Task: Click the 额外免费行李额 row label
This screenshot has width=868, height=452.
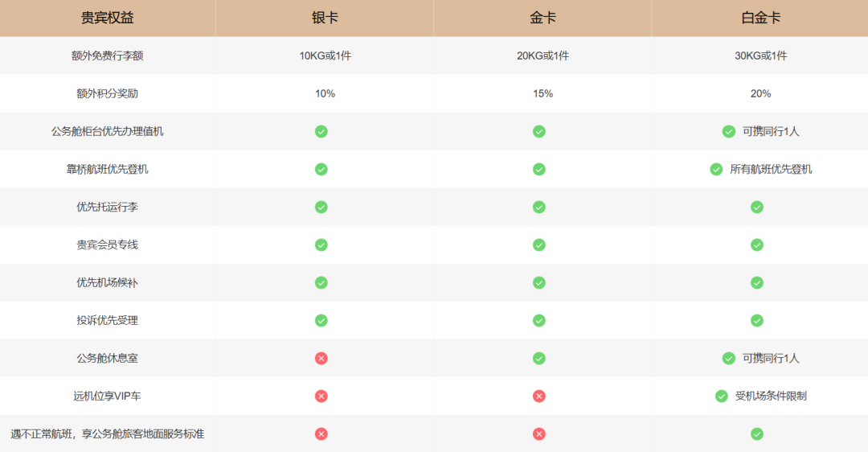Action: pyautogui.click(x=108, y=55)
